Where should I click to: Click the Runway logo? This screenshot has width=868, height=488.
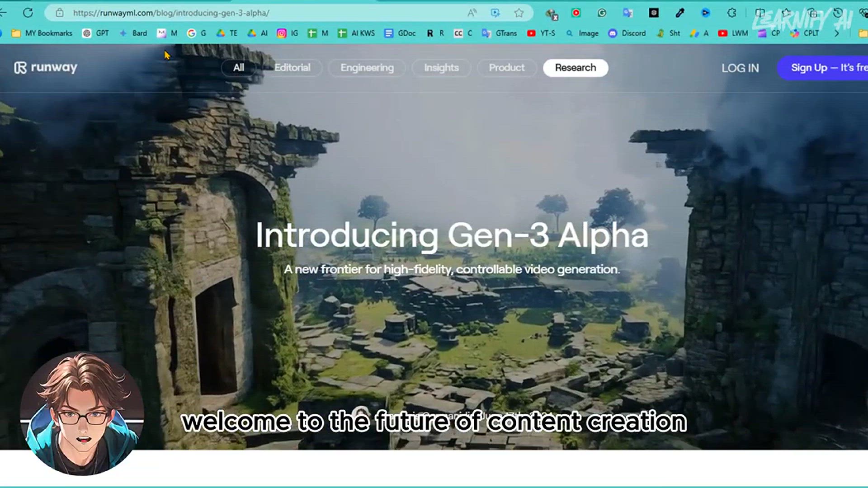[x=46, y=68]
